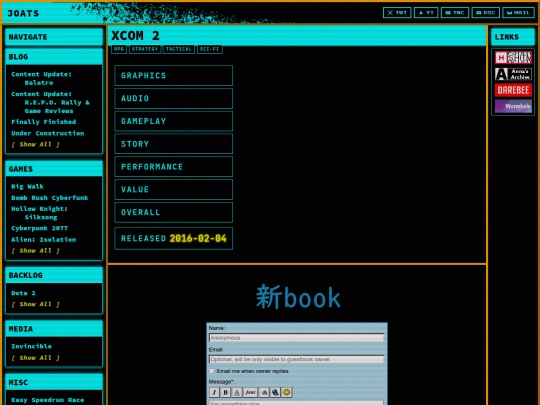Viewport: 540px width, 405px height.
Task: Select the RPG tag
Action: (119, 49)
